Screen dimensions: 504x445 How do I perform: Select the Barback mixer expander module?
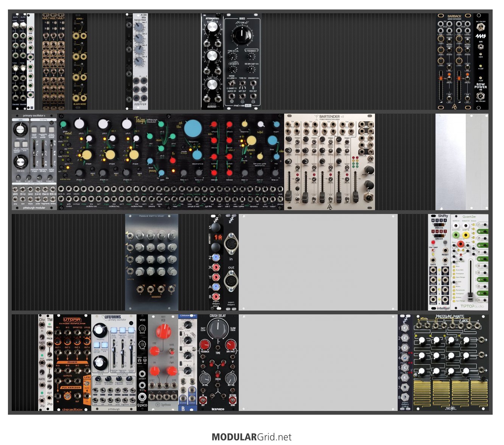(x=454, y=62)
